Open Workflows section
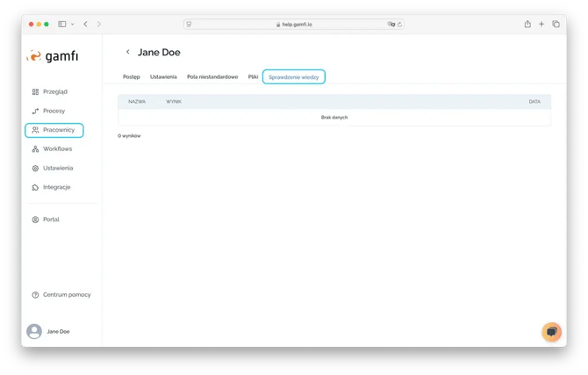 coord(57,149)
